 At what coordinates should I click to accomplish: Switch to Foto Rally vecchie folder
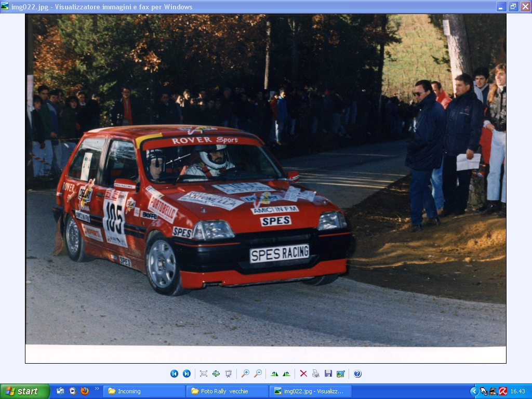(228, 391)
